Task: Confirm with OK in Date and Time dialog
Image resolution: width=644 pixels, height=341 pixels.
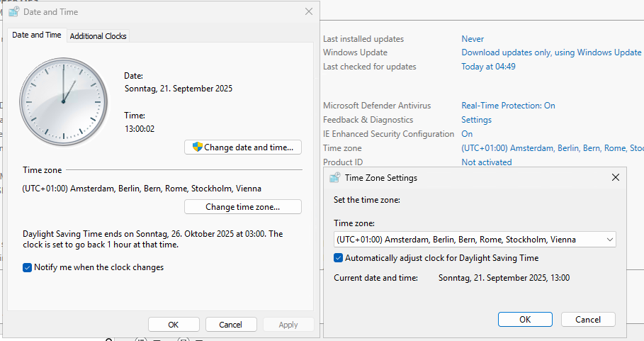Action: [174, 324]
